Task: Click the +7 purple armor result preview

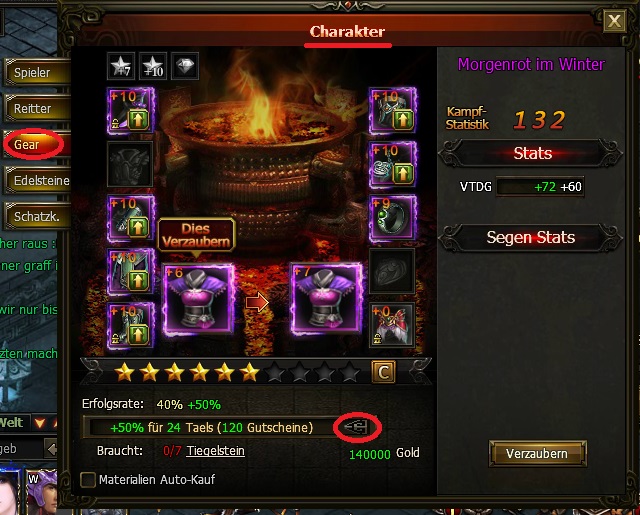Action: 326,299
